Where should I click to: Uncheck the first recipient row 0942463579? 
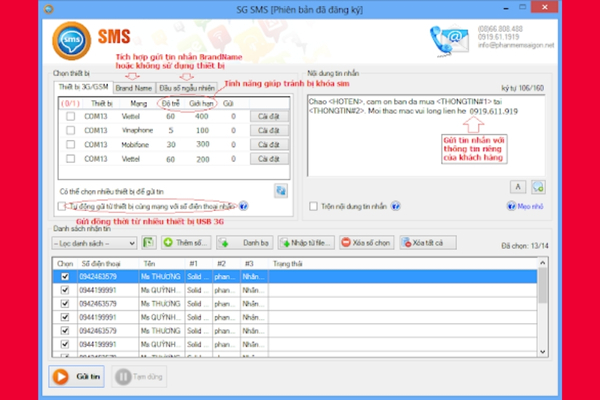65,276
